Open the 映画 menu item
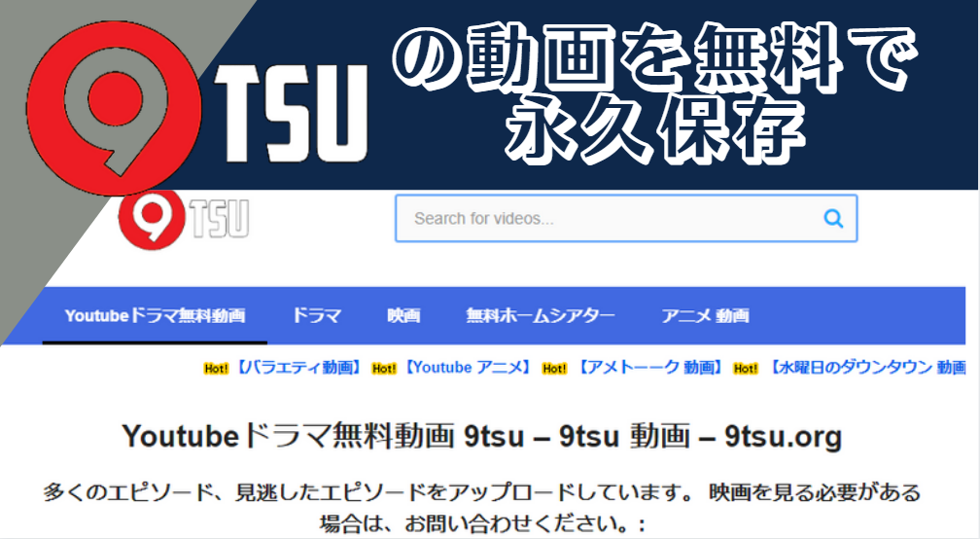Viewport: 980px width, 539px height. (x=403, y=316)
